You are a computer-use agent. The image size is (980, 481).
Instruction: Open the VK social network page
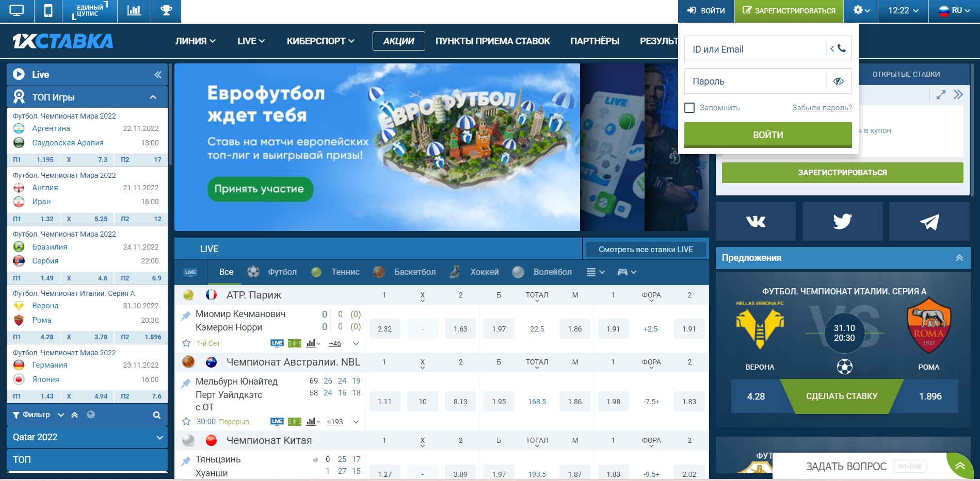756,222
